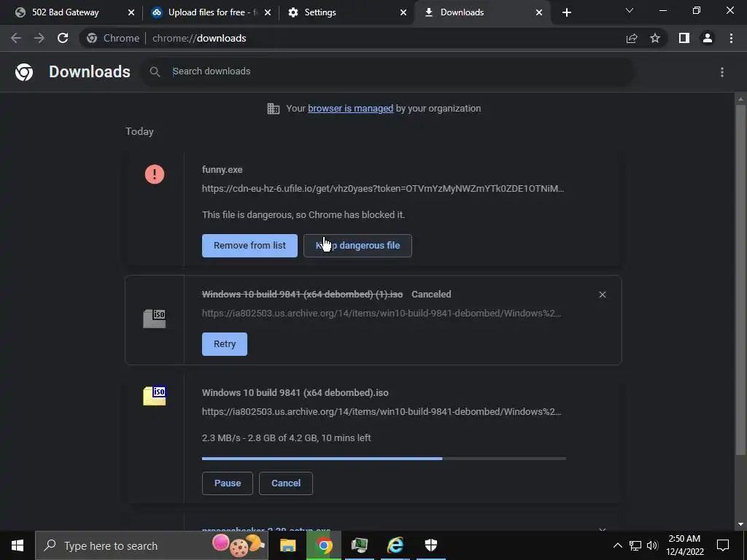This screenshot has height=560, width=747.
Task: Open the Chrome three-dot menu
Action: [x=731, y=38]
